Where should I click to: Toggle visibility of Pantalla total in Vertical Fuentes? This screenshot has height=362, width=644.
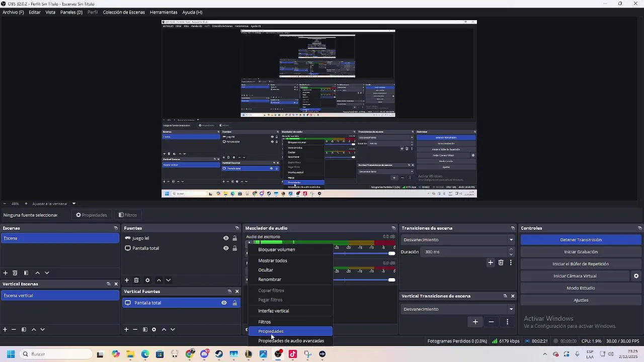(224, 303)
